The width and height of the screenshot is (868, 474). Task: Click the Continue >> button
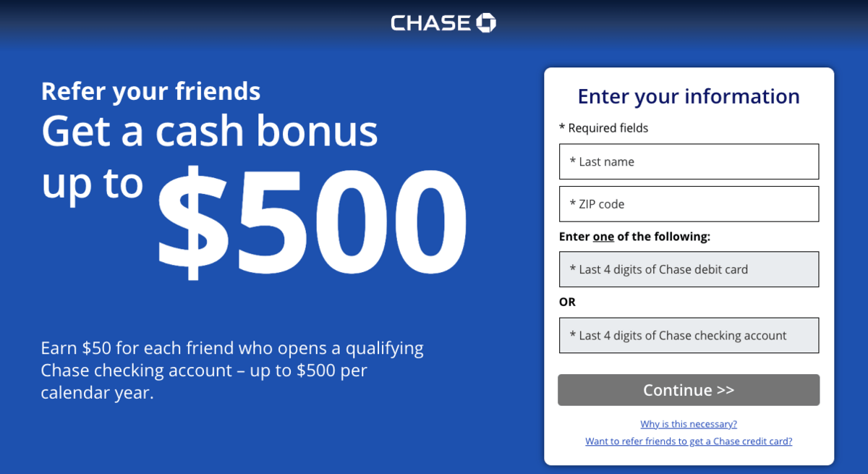689,390
